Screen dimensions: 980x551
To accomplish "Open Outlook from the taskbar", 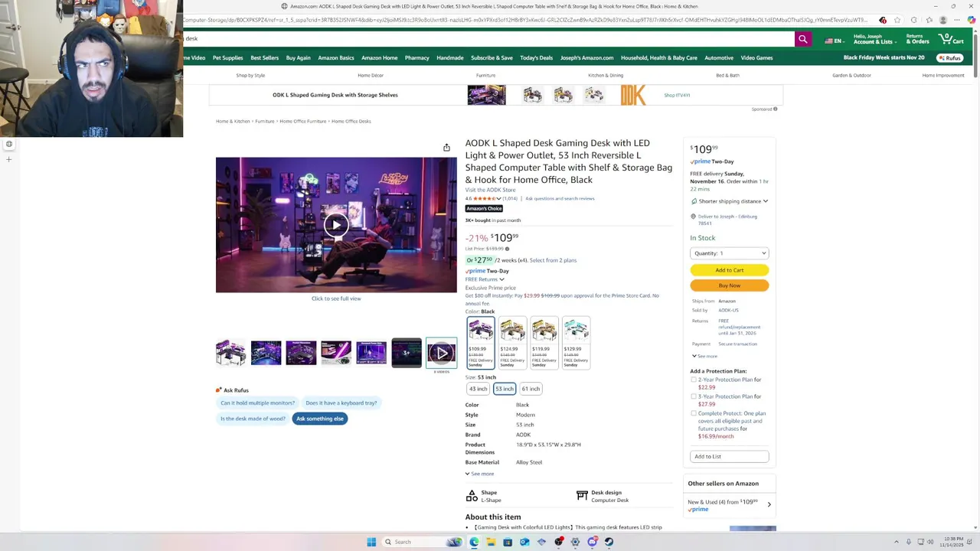I will 524,542.
